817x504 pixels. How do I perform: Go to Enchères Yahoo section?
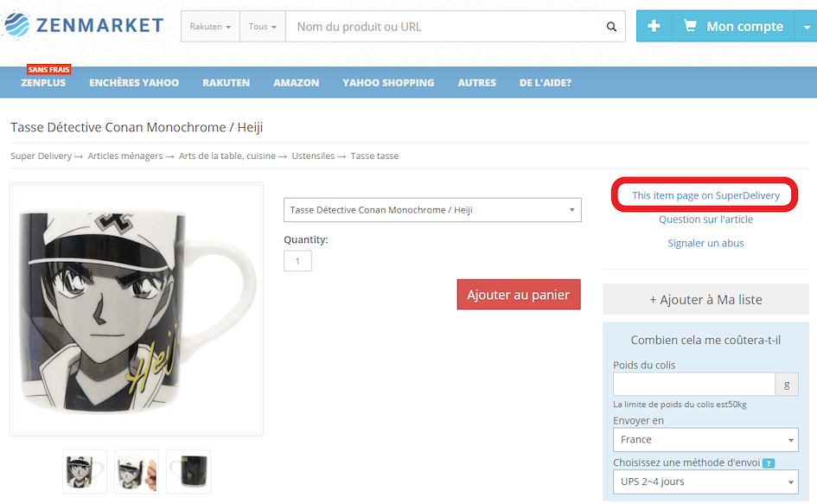pyautogui.click(x=134, y=83)
